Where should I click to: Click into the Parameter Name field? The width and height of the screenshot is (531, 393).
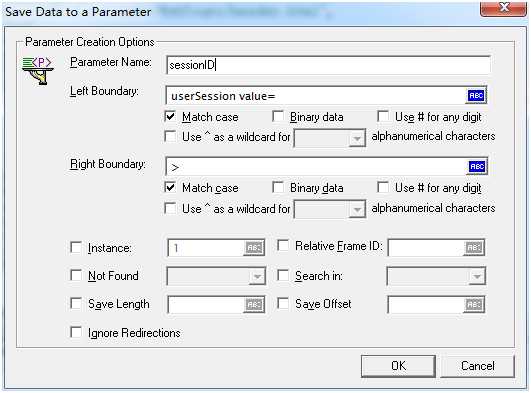[x=328, y=65]
